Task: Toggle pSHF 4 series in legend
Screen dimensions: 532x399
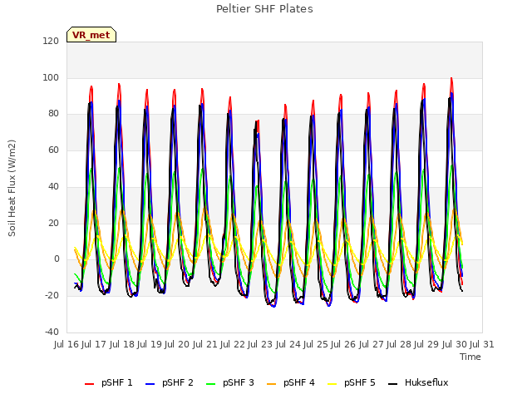Action: coord(291,382)
